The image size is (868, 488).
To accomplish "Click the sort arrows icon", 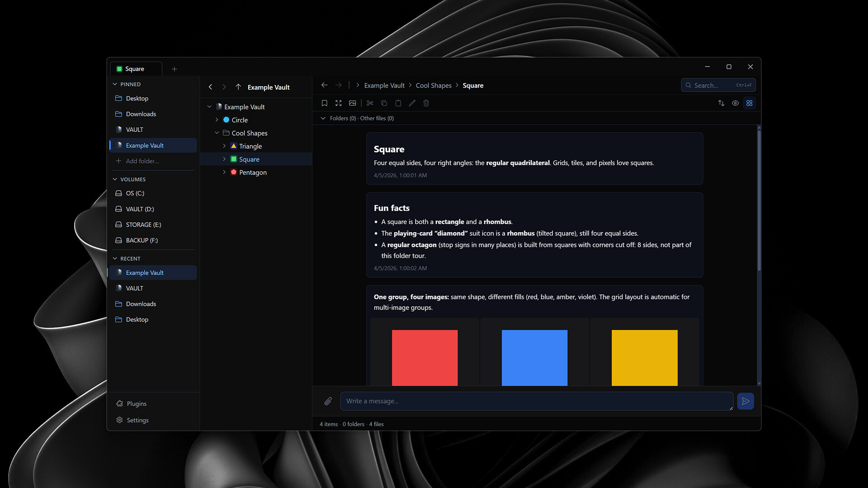I will pyautogui.click(x=721, y=103).
